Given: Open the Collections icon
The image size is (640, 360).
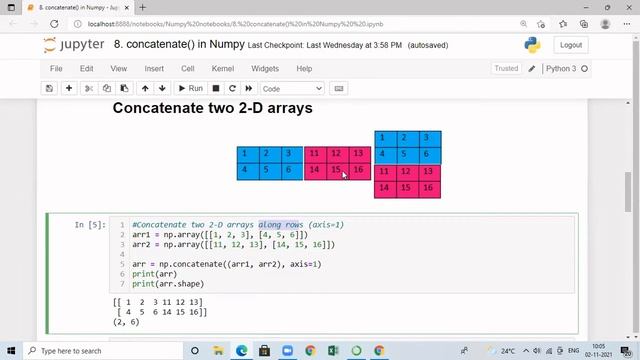Looking at the screenshot, I should (584, 24).
